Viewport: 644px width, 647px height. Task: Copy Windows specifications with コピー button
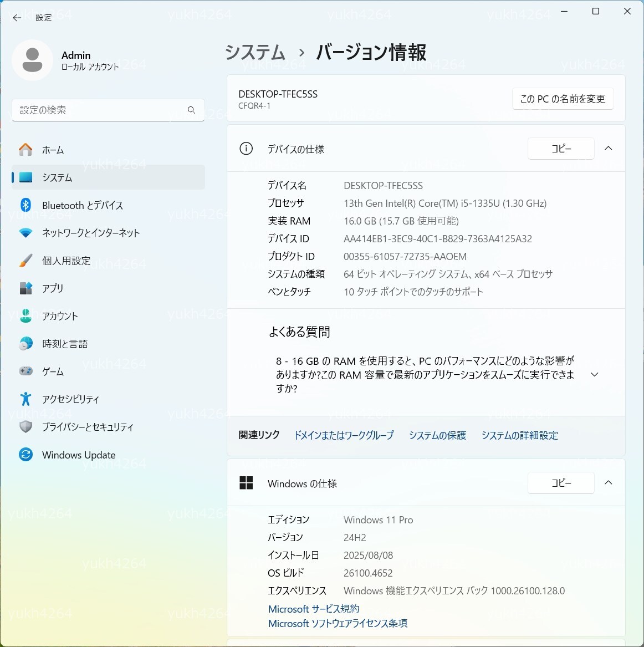point(561,483)
